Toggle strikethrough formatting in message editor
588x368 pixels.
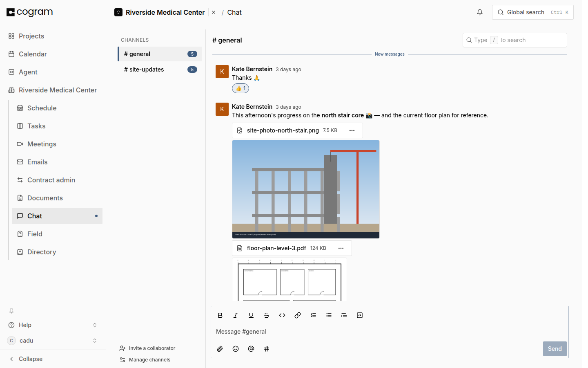267,315
